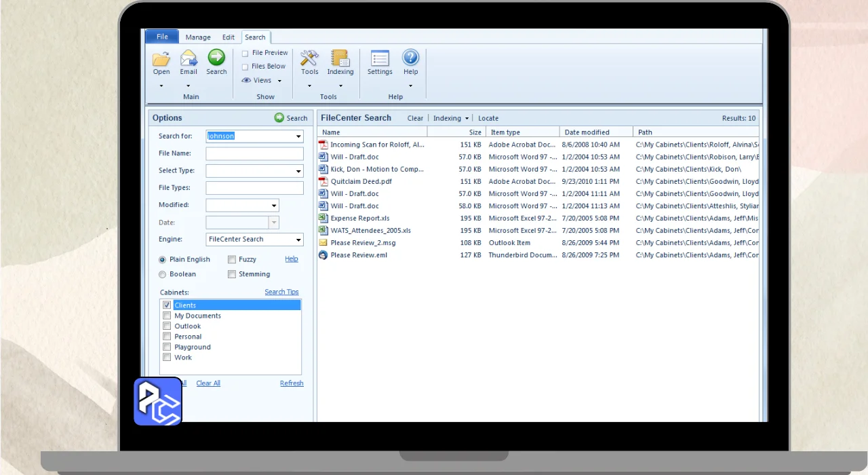Click the Search Tips link
This screenshot has width=868, height=475.
tap(281, 292)
